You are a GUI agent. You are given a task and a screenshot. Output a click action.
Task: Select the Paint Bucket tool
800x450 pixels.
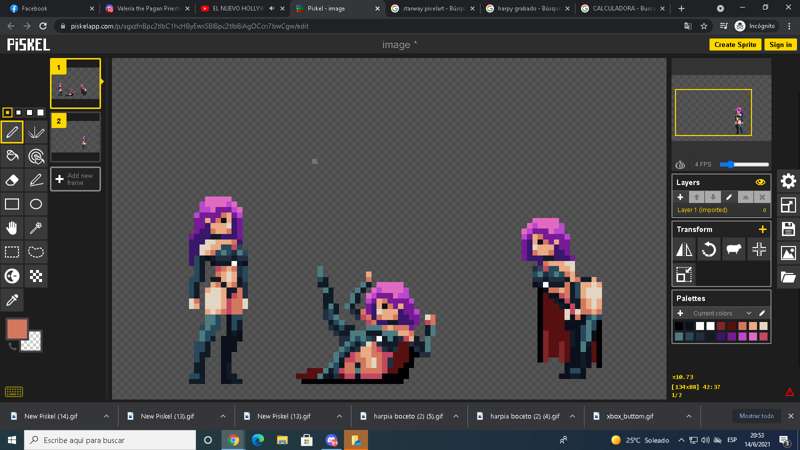point(12,156)
